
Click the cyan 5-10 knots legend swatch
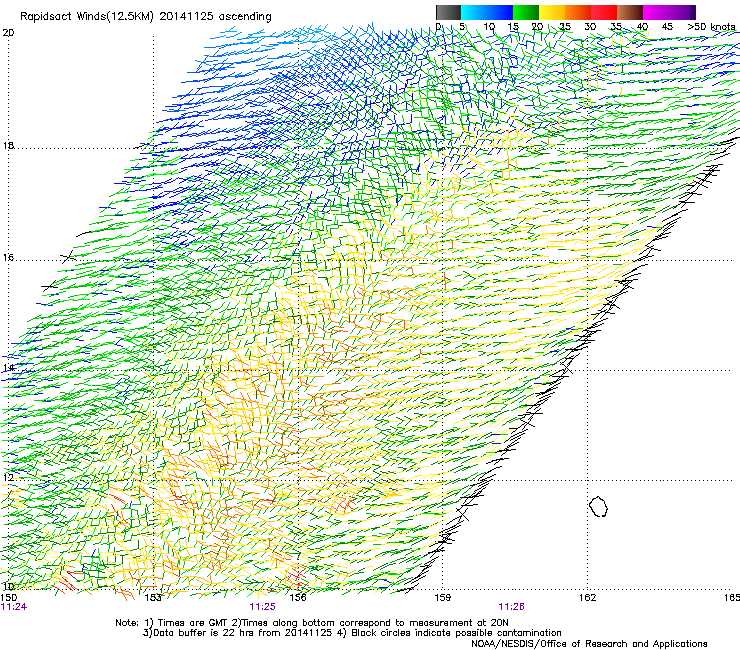tap(474, 12)
